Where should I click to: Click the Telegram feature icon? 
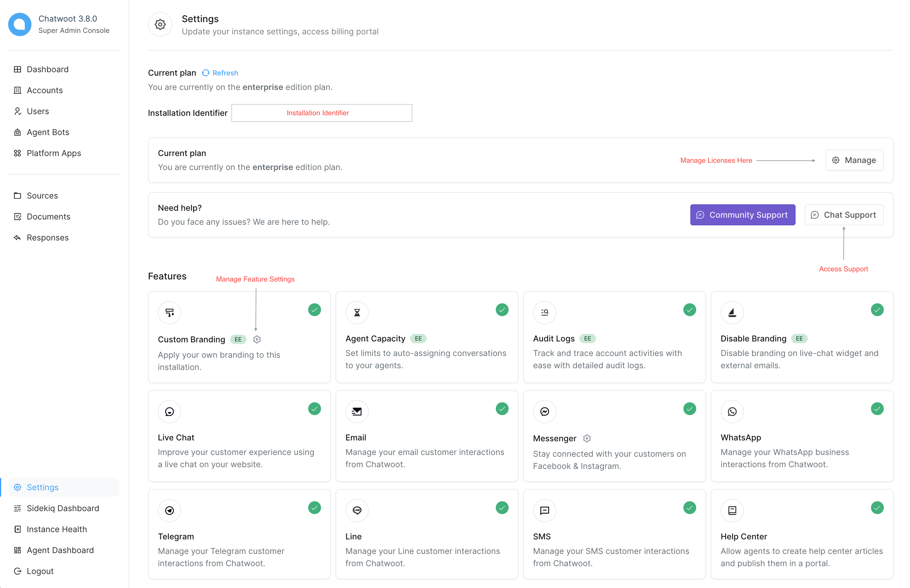[x=169, y=511]
